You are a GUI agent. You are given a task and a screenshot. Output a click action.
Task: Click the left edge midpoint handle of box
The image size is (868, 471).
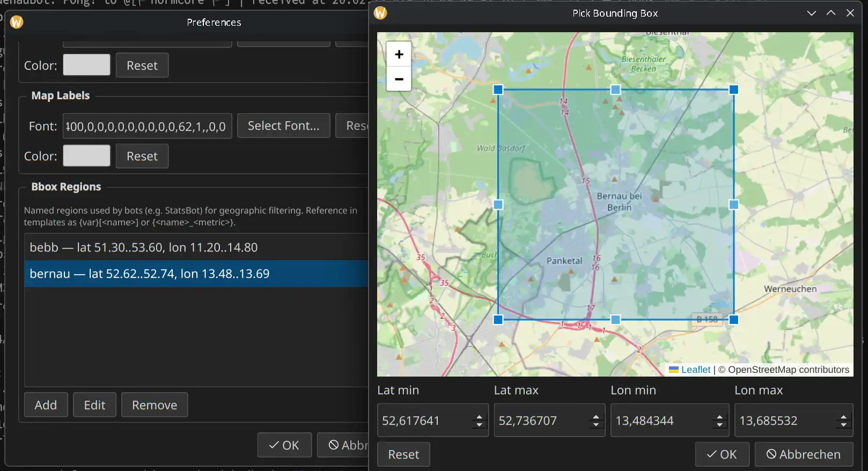pos(498,204)
